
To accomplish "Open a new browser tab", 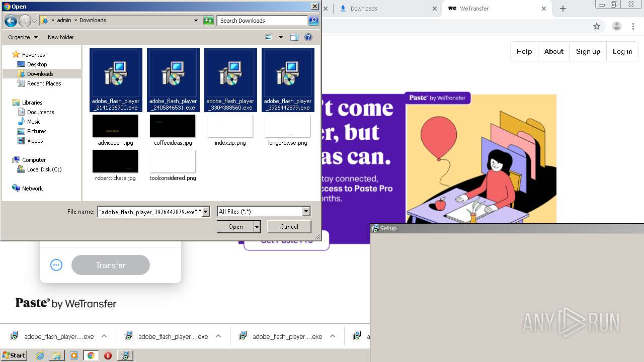I will (x=563, y=9).
